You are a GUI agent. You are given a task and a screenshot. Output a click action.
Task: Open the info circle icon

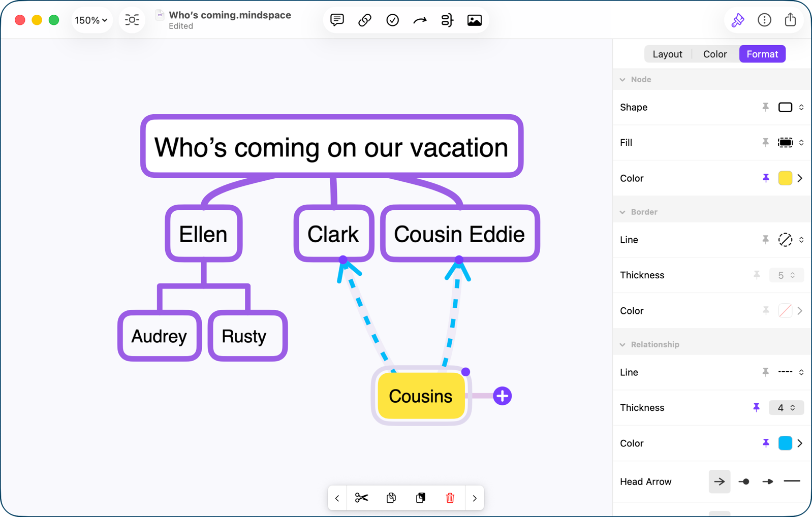(x=764, y=20)
